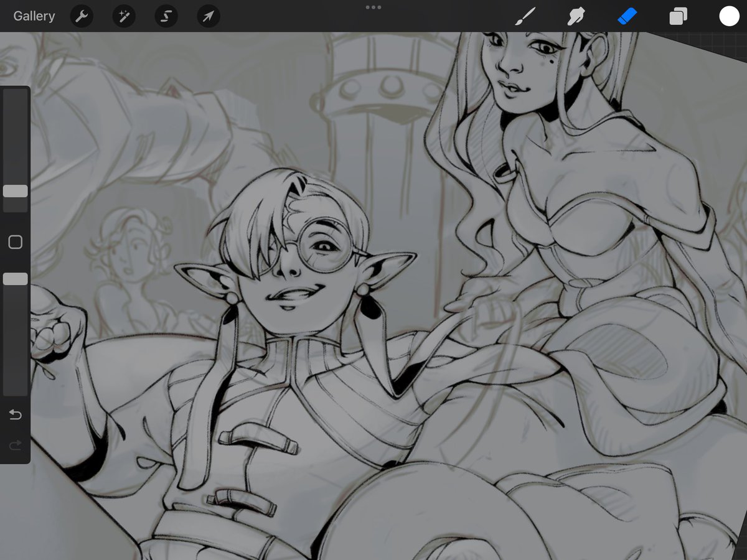This screenshot has height=560, width=747.
Task: Open the Layers panel
Action: [x=678, y=16]
